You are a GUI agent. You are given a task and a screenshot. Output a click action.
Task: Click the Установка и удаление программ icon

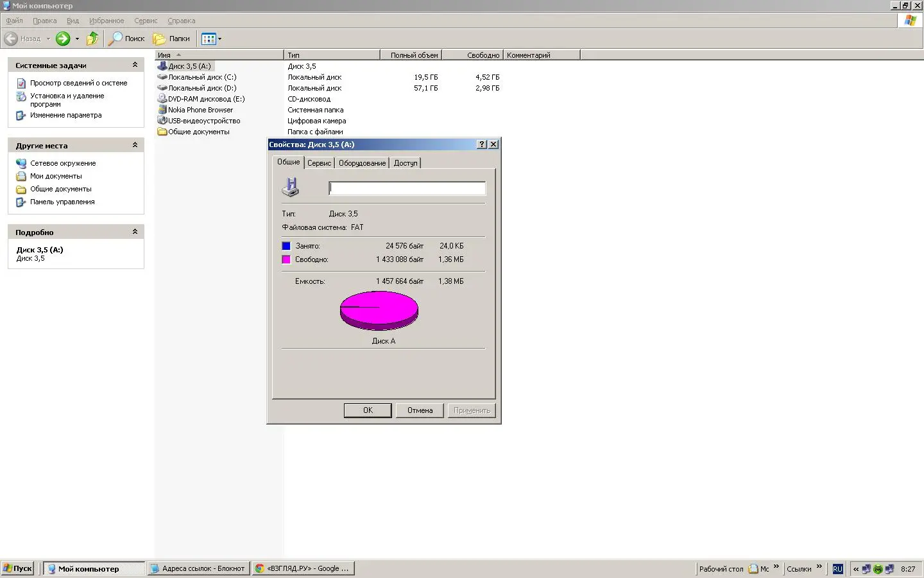(x=21, y=96)
